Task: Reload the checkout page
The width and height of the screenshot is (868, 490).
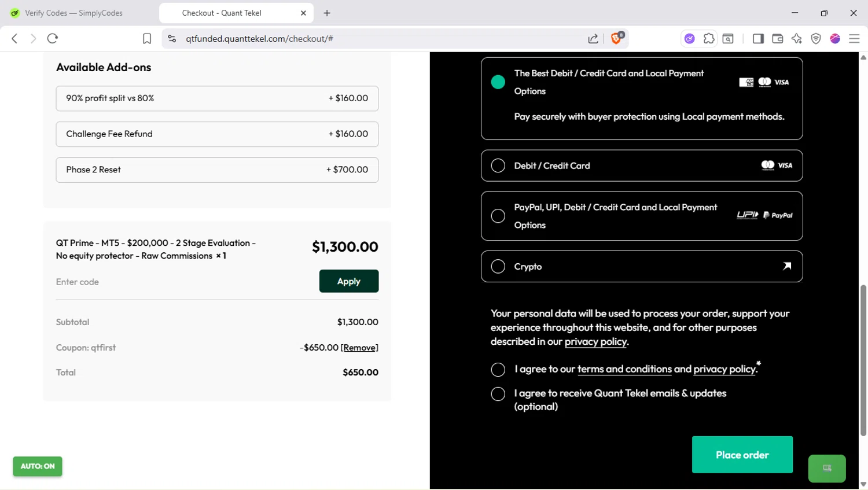Action: click(x=53, y=39)
